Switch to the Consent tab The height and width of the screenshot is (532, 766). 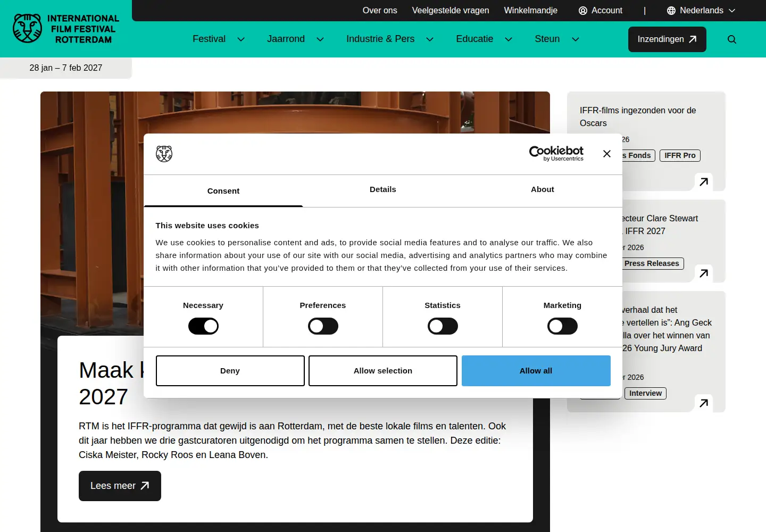pyautogui.click(x=223, y=191)
